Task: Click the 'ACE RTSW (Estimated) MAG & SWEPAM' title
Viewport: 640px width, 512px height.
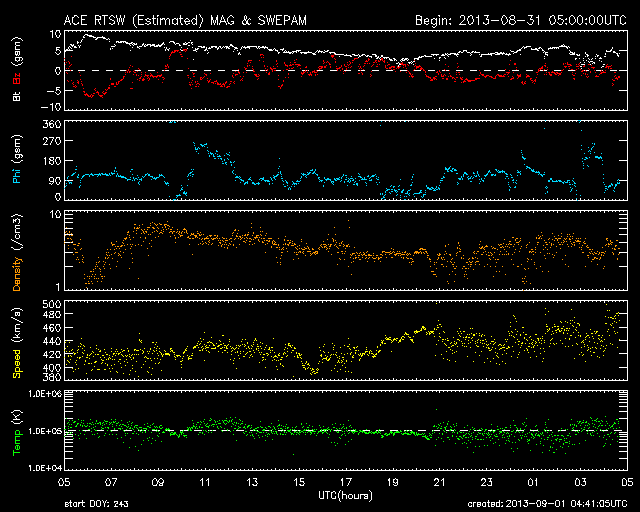Action: (x=185, y=20)
